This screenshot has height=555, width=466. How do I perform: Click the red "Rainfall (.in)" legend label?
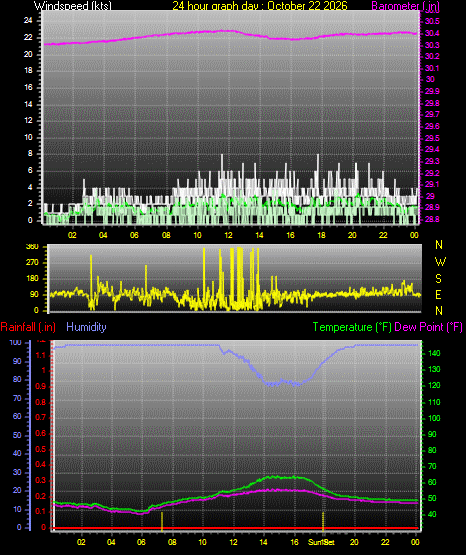coord(28,327)
